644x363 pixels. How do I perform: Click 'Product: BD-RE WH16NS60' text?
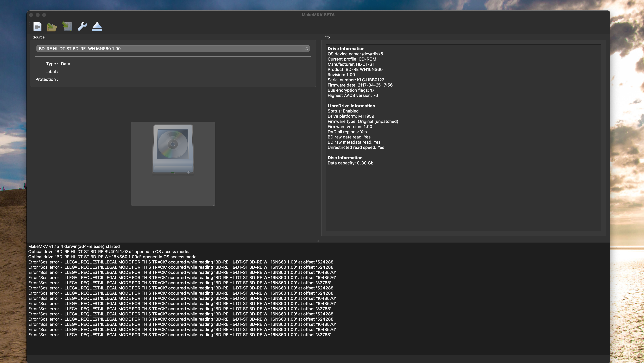pyautogui.click(x=355, y=69)
